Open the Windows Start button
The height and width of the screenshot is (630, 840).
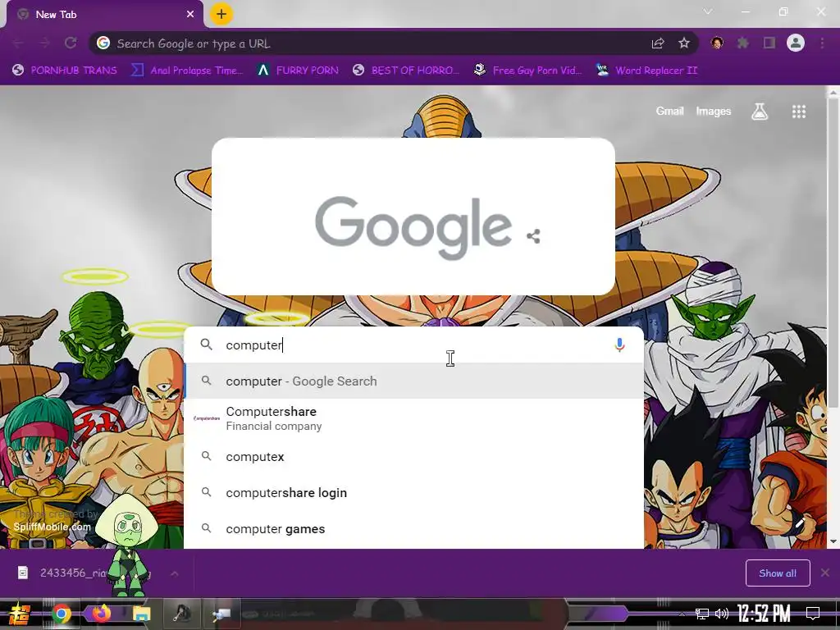coord(19,614)
